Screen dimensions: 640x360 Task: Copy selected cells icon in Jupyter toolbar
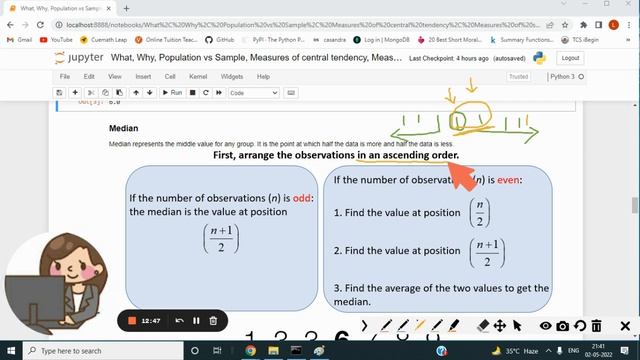pyautogui.click(x=105, y=93)
